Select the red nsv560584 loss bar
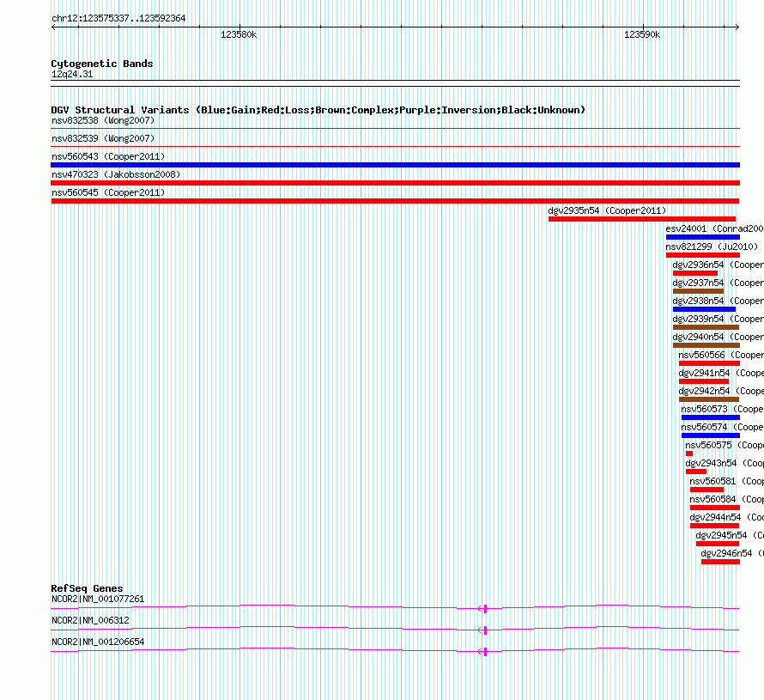 715,508
